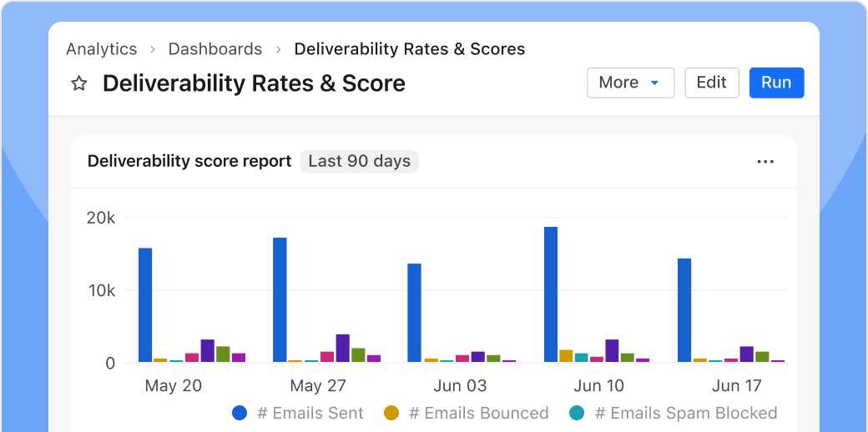Viewport: 868px width, 432px height.
Task: Click the blue Emails Sent bar for May 27
Action: click(280, 299)
